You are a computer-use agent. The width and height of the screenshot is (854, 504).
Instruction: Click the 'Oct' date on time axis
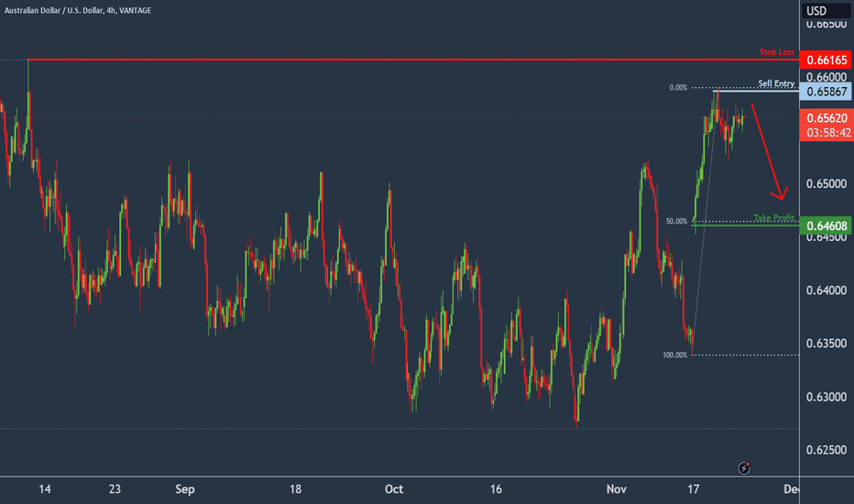pos(394,489)
